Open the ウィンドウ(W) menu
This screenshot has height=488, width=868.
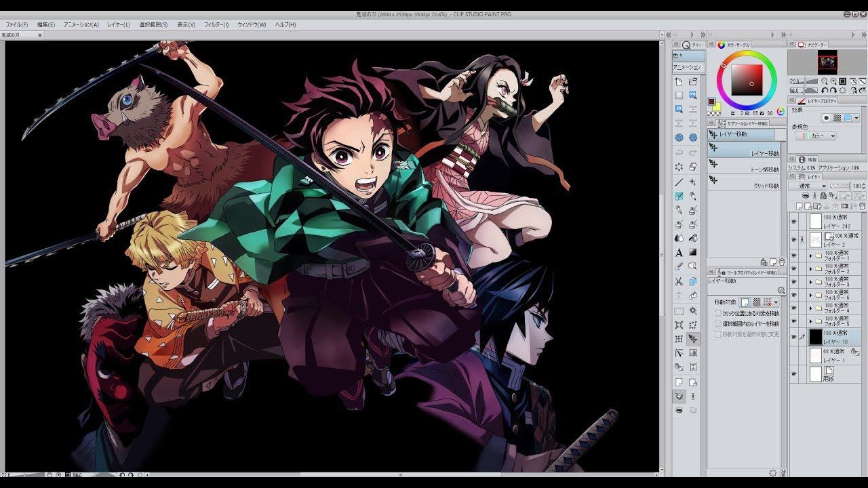252,24
